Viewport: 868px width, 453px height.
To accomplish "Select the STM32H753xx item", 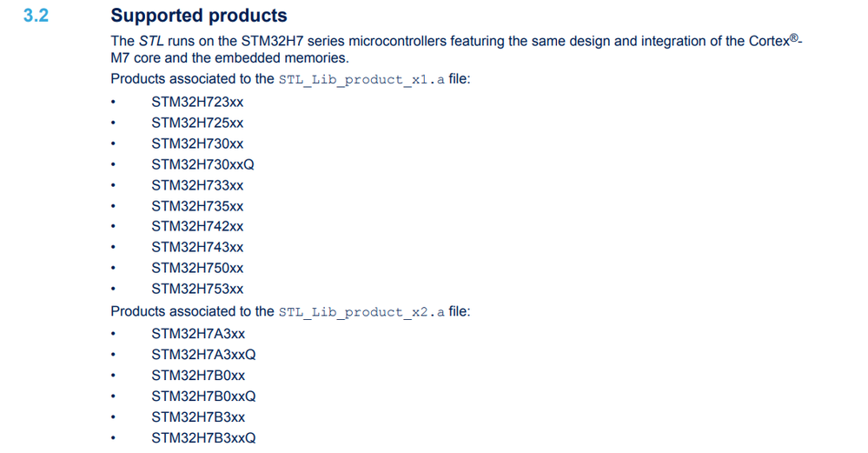I will (197, 289).
